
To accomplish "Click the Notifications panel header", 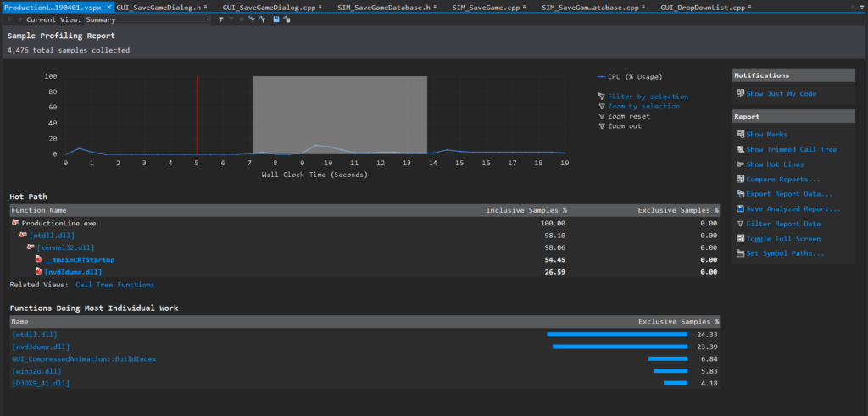I will pyautogui.click(x=793, y=75).
